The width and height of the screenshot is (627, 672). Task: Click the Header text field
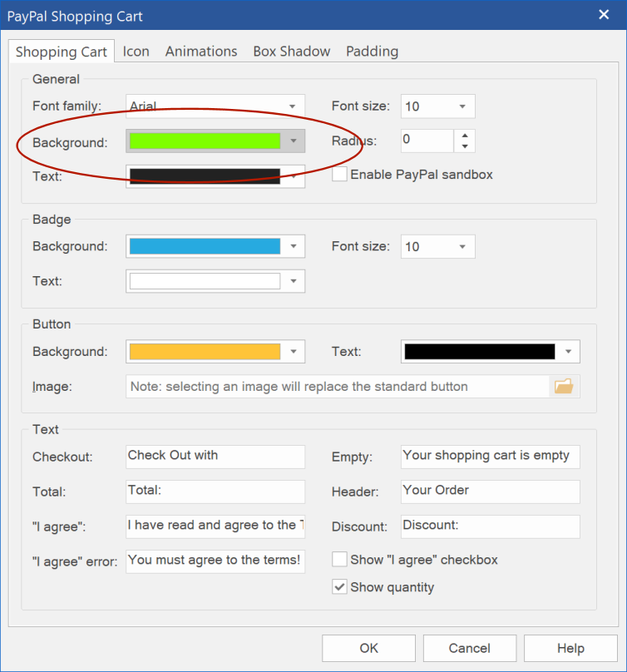coord(491,492)
